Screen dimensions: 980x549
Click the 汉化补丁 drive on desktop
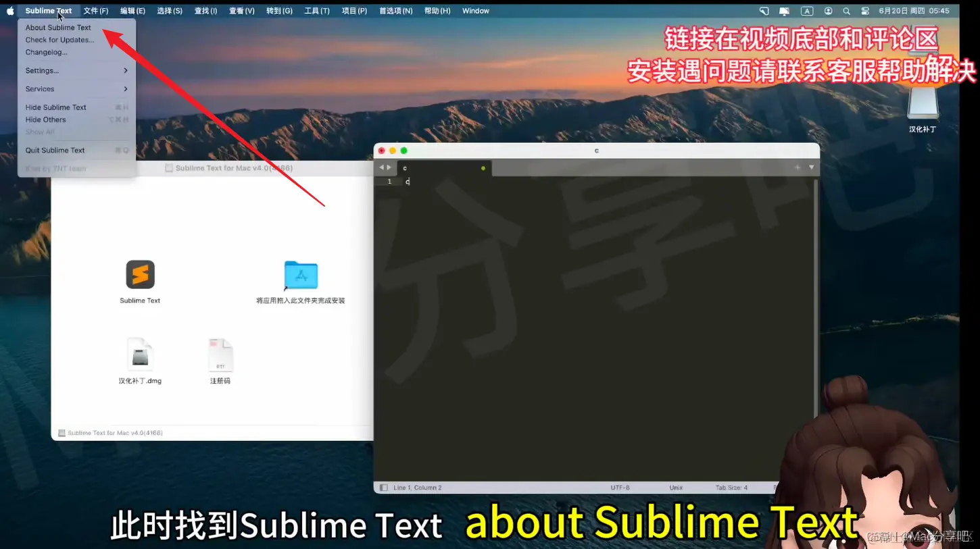click(923, 103)
